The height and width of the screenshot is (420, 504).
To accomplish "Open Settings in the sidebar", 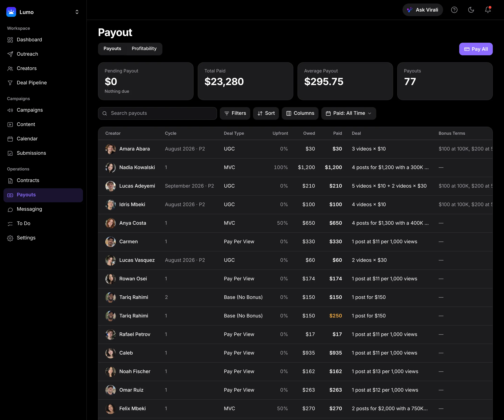I will pos(43,238).
